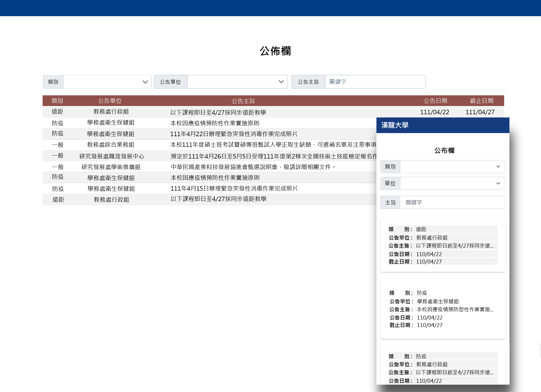Open the 中華民國產業科技發展協進會甄選說明會 announcement

pos(253,167)
